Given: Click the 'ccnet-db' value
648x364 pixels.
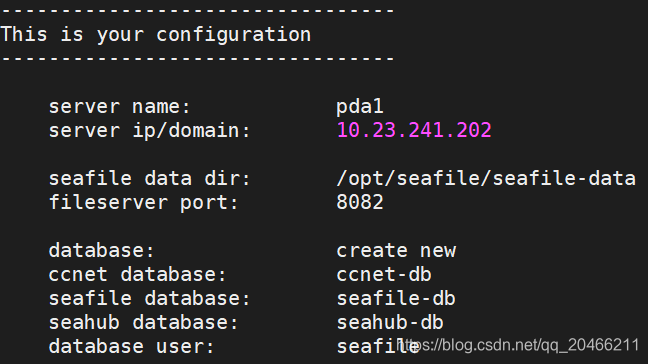Looking at the screenshot, I should [384, 275].
